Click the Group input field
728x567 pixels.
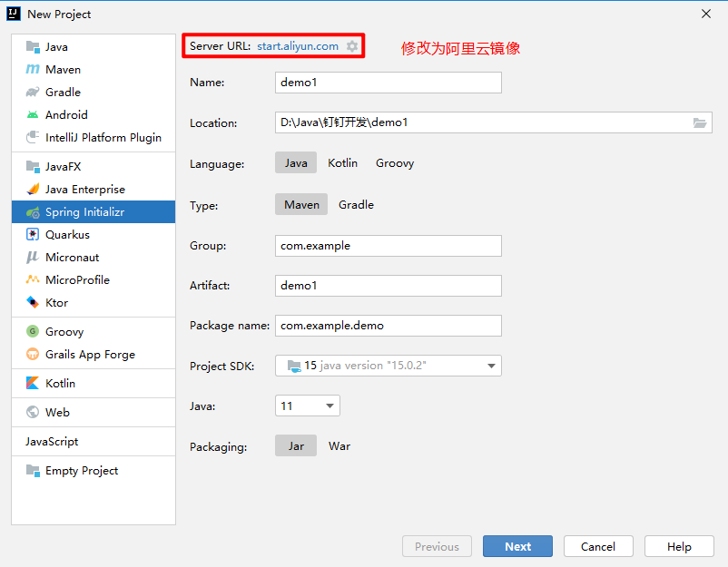tap(389, 246)
